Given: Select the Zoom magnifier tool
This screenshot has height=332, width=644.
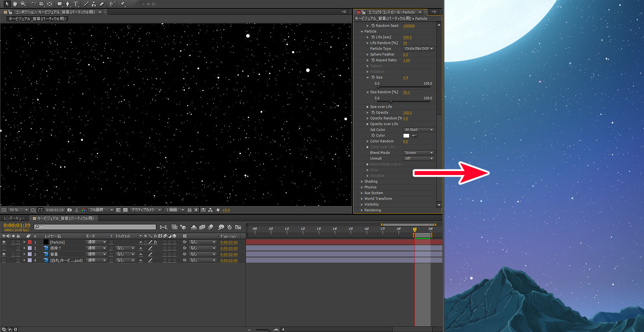Looking at the screenshot, I should 23,4.
